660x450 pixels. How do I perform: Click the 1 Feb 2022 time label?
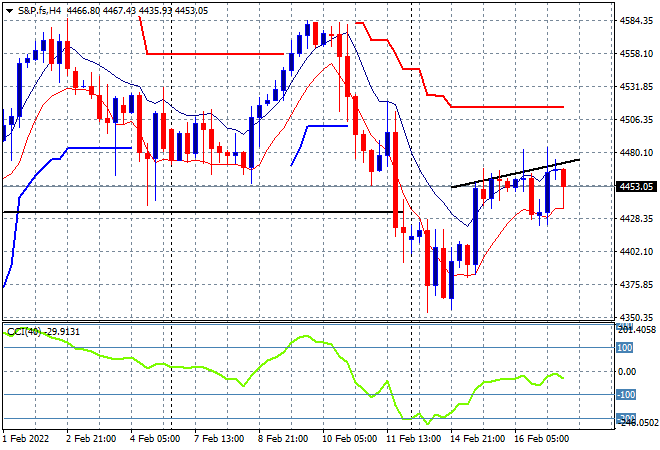(26, 439)
